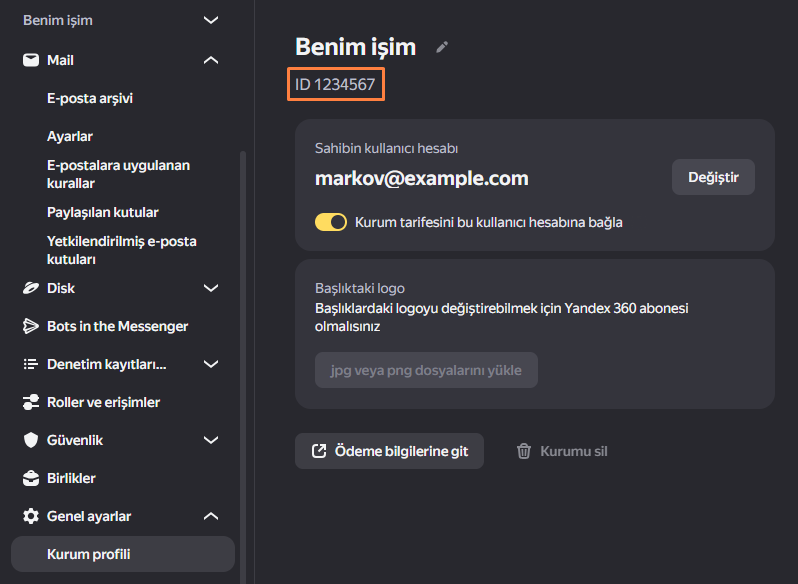Expand the Disk section chevron
798x584 pixels.
pyautogui.click(x=211, y=288)
